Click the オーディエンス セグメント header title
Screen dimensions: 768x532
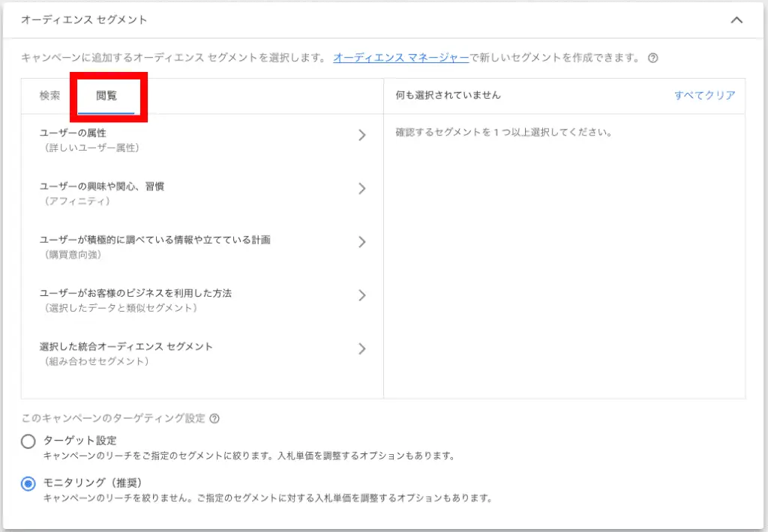pyautogui.click(x=84, y=19)
